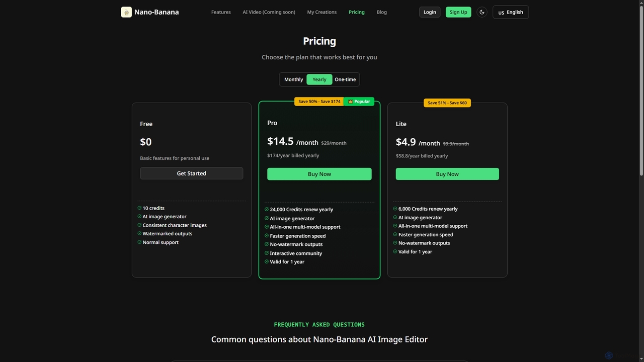Click 'Choose the plan that works best' subtitle
The height and width of the screenshot is (362, 644).
click(x=319, y=57)
